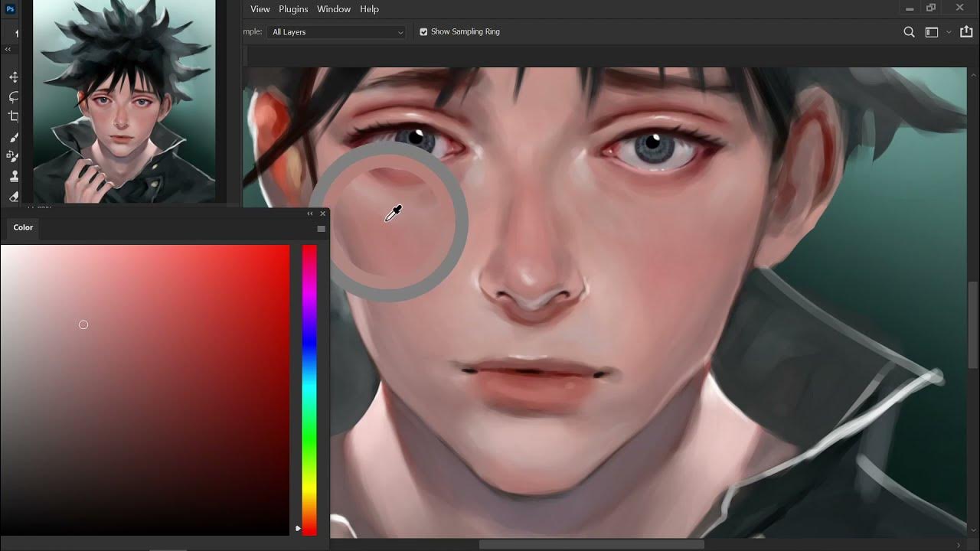Select the Lasso tool
This screenshot has height=551, width=980.
pyautogui.click(x=14, y=97)
